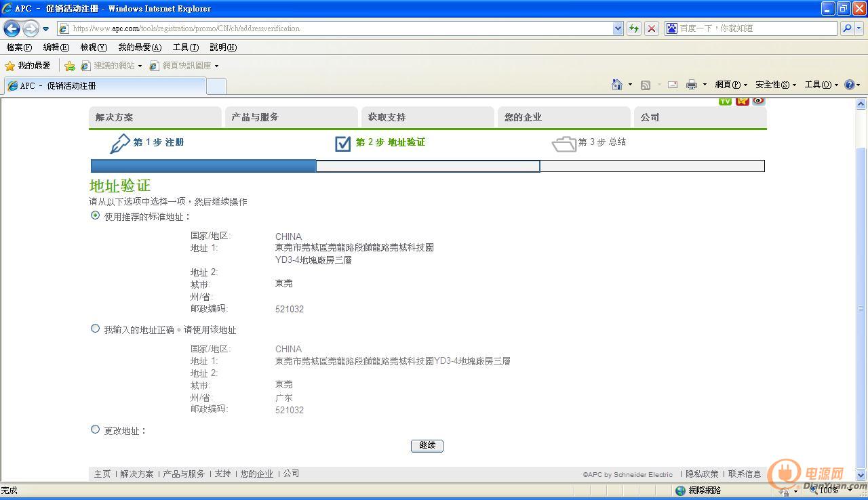The height and width of the screenshot is (500, 868).
Task: Click the 继续 button
Action: point(427,446)
